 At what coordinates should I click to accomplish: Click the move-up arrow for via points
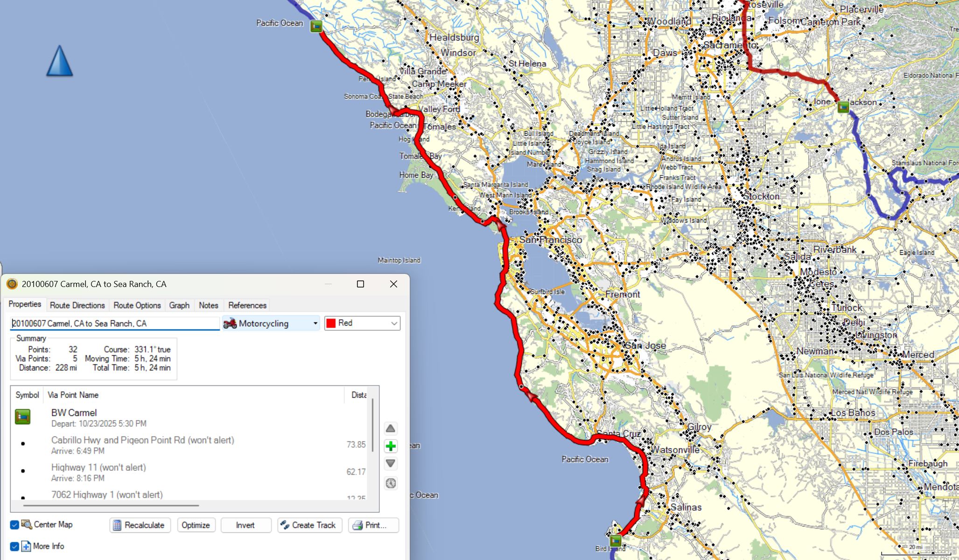(x=391, y=428)
